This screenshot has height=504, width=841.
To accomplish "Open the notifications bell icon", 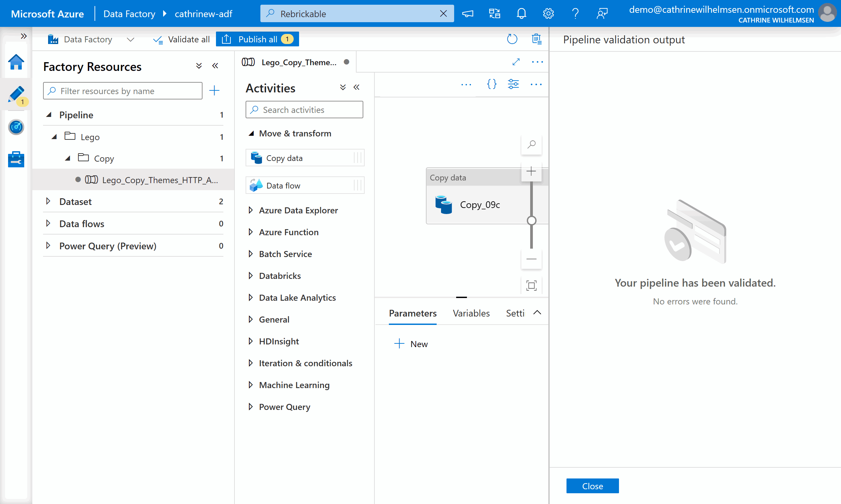I will 521,13.
